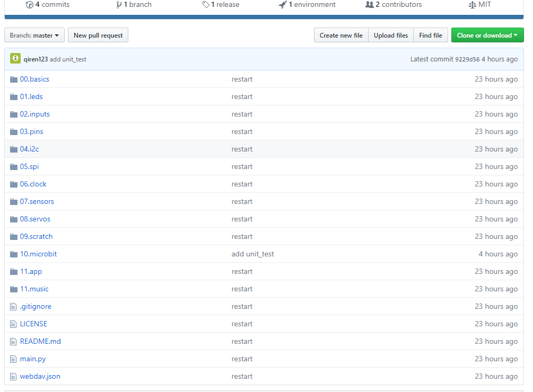The height and width of the screenshot is (392, 533).
Task: Open the add unit_test commit message for 10.microbit
Action: click(252, 254)
